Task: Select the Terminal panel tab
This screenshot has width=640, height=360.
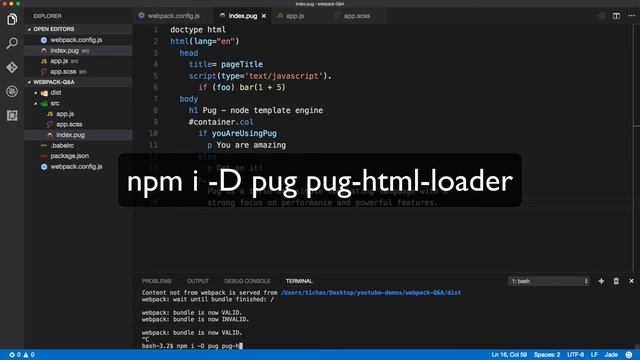Action: (x=299, y=281)
